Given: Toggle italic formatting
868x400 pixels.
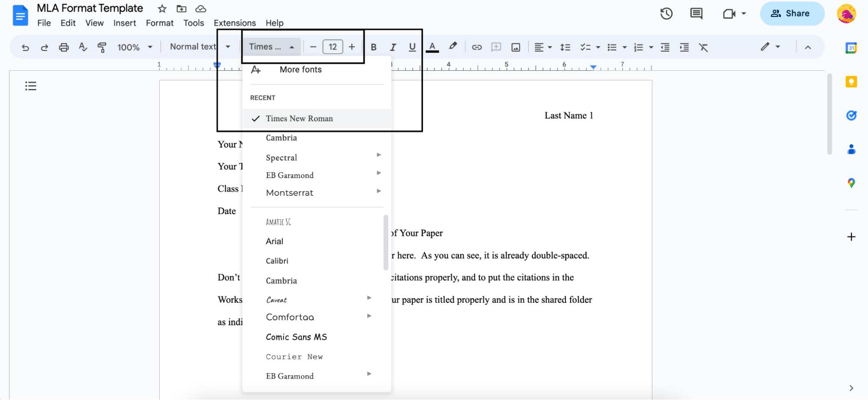Looking at the screenshot, I should [x=393, y=47].
